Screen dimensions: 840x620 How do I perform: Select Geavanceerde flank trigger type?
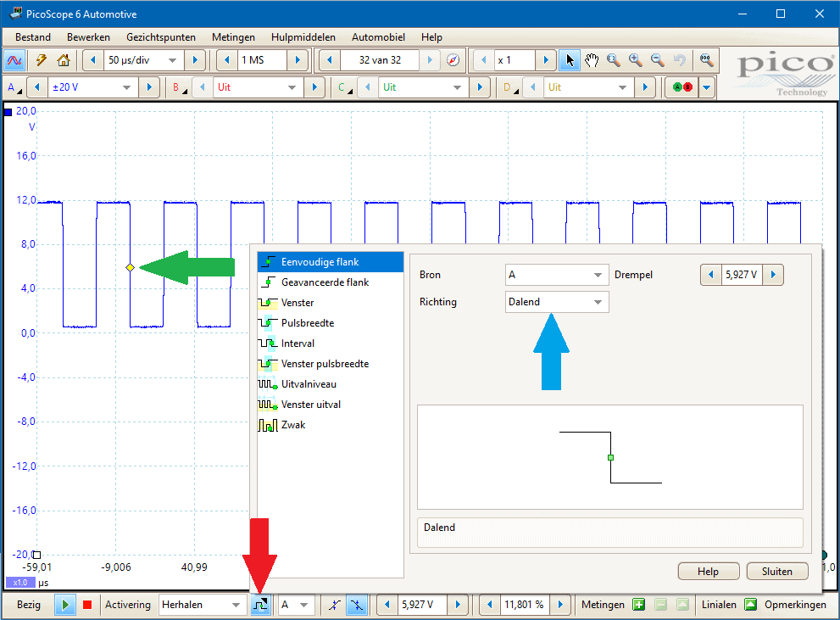[x=330, y=282]
